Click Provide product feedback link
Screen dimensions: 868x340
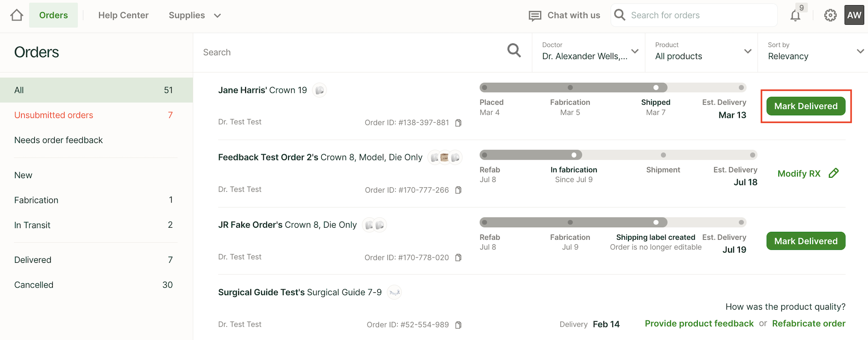tap(699, 324)
